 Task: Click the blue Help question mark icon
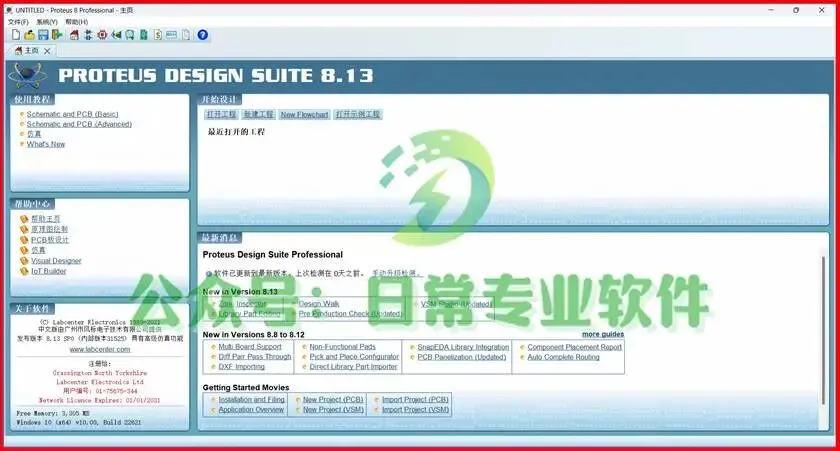tap(202, 35)
